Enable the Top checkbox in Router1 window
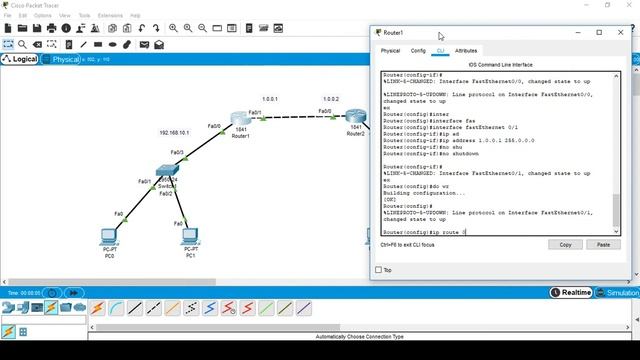640x360 pixels. point(378,270)
